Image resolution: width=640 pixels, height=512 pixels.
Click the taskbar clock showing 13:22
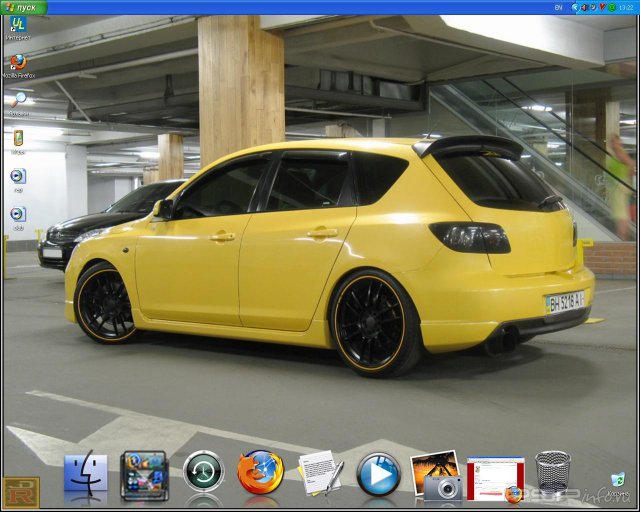click(x=626, y=7)
